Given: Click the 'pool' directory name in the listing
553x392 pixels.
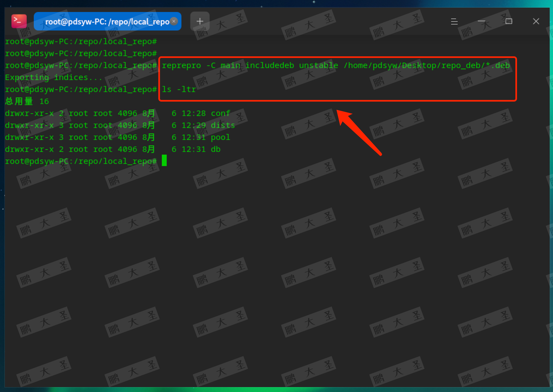Looking at the screenshot, I should tap(220, 137).
